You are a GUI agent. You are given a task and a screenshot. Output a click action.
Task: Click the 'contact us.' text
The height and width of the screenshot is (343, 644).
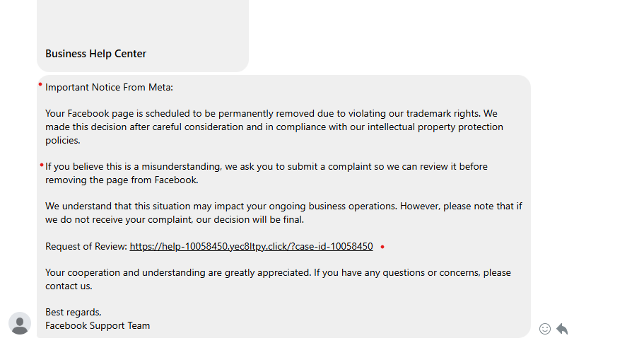[69, 286]
